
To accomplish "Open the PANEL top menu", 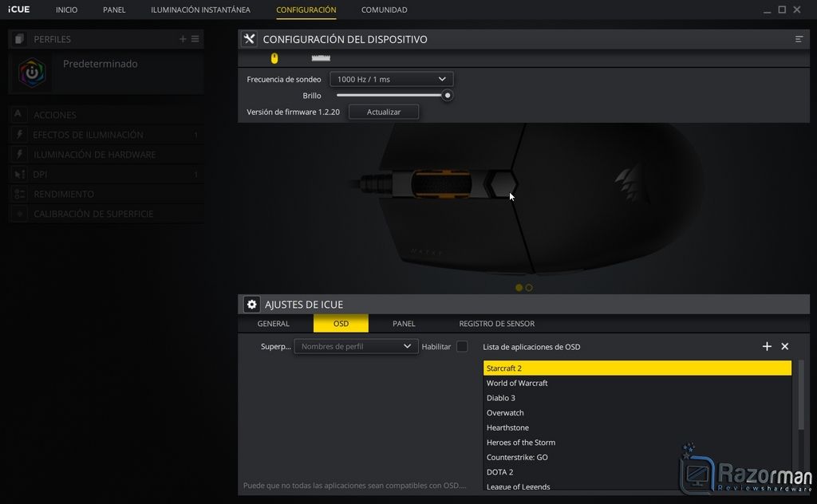I will 114,10.
